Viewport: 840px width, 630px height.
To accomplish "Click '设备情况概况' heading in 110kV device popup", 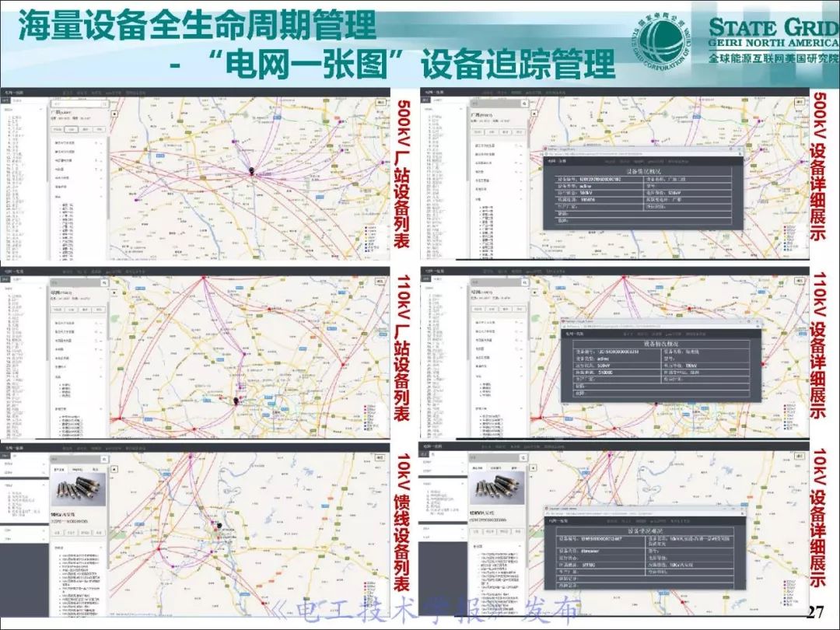I will pos(660,344).
